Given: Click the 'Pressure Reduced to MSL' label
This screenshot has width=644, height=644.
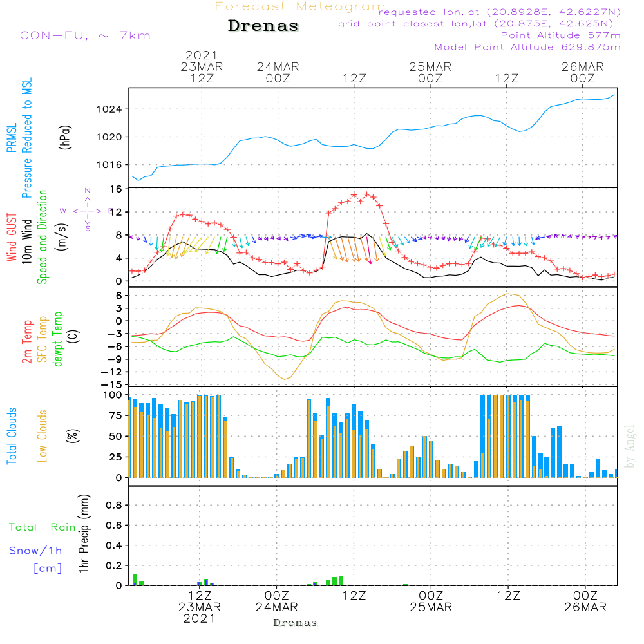Looking at the screenshot, I should tap(26, 138).
